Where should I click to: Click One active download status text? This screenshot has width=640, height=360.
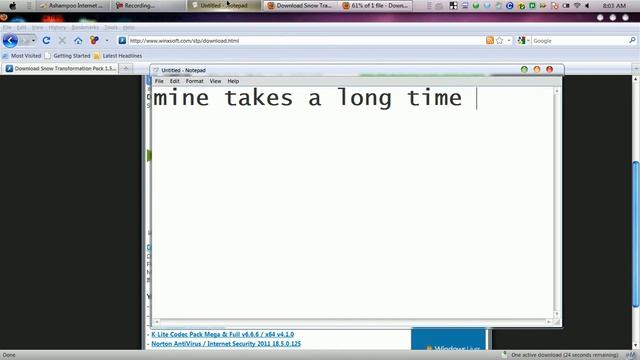pyautogui.click(x=564, y=355)
